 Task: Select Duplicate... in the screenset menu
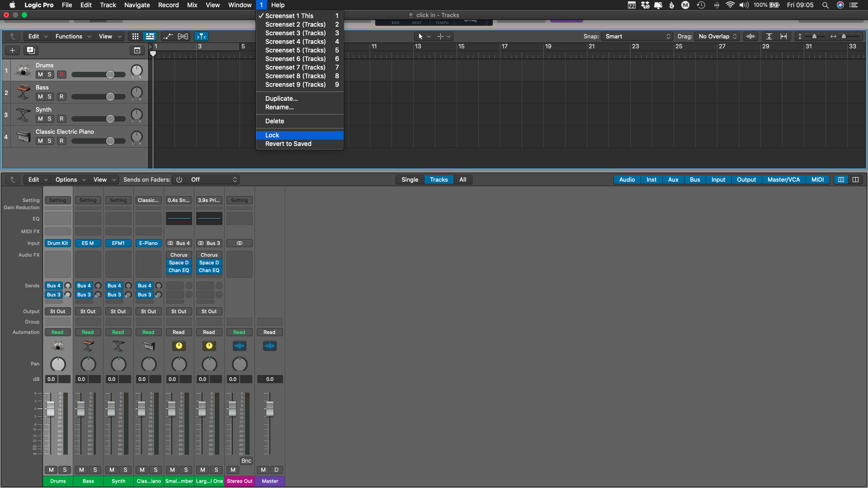pyautogui.click(x=300, y=99)
